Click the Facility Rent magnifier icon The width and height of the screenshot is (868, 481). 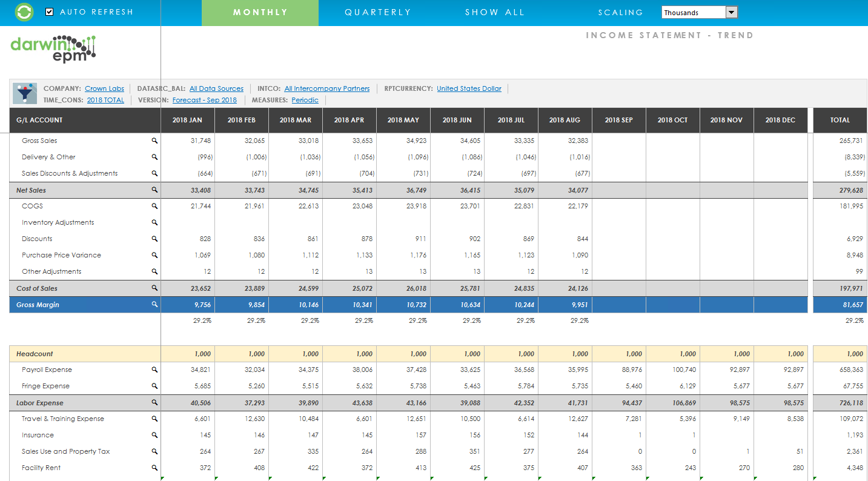pyautogui.click(x=154, y=468)
